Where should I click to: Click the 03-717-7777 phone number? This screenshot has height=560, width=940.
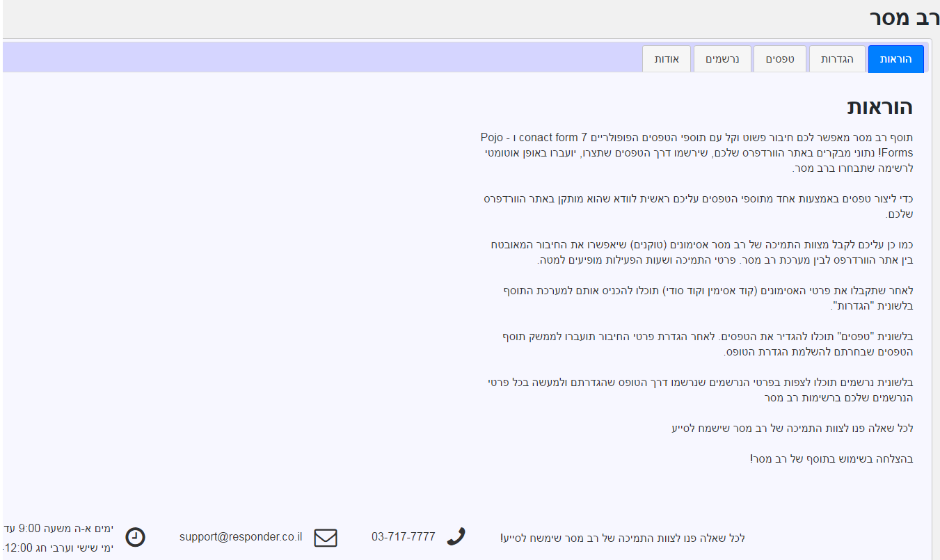click(404, 537)
